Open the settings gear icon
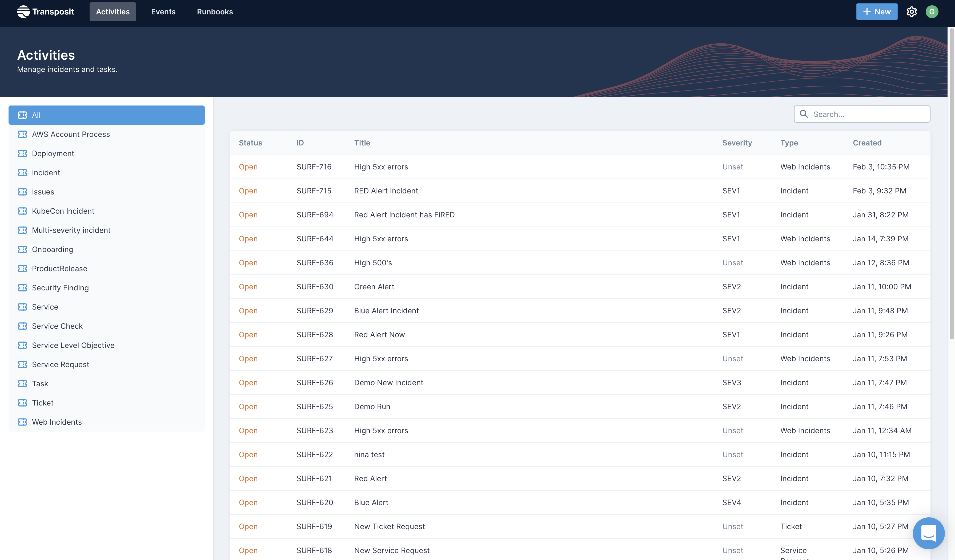This screenshot has height=560, width=955. (912, 12)
